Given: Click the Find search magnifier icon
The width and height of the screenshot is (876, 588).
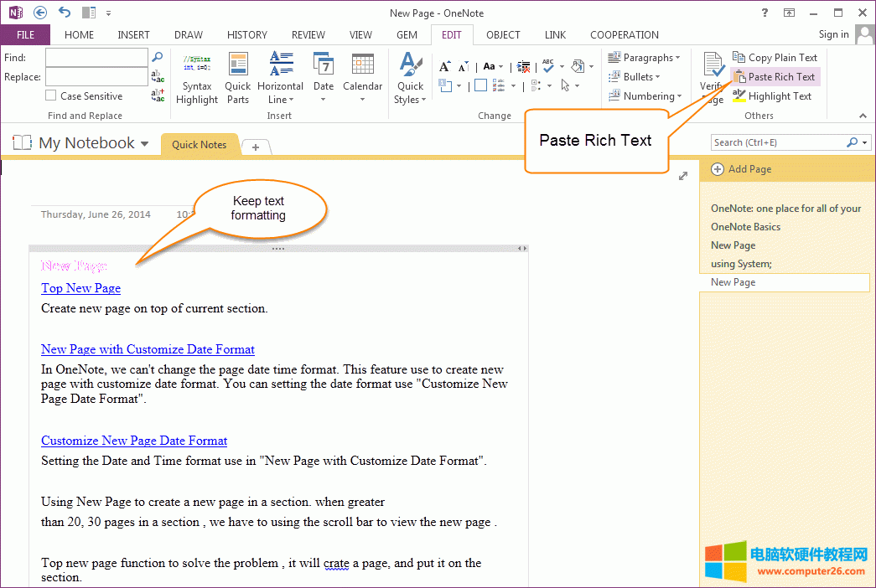Looking at the screenshot, I should (x=157, y=57).
